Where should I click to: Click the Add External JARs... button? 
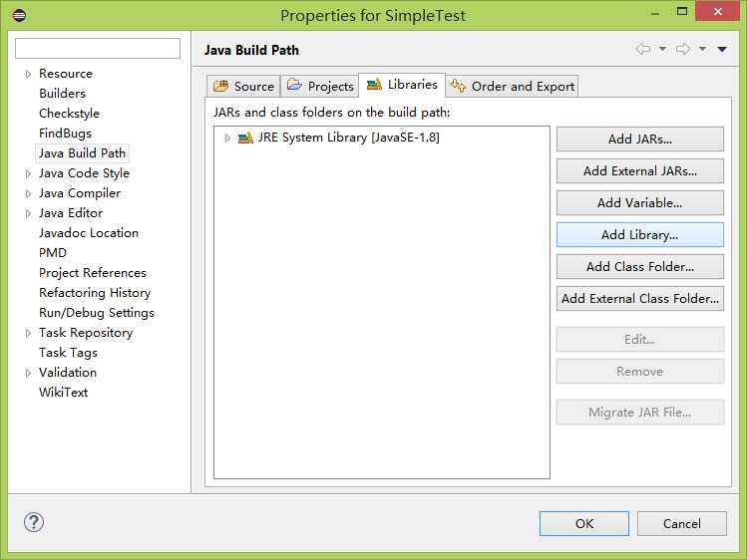tap(640, 170)
